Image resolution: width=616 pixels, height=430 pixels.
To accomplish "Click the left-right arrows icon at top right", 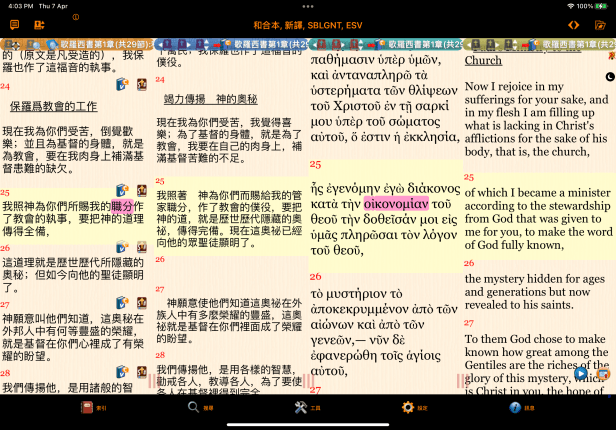I will click(573, 24).
